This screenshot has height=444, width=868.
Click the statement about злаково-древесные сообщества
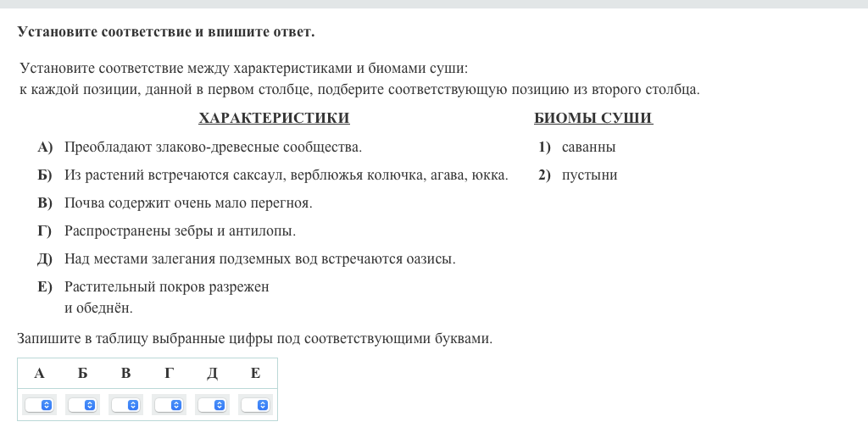coord(213,147)
